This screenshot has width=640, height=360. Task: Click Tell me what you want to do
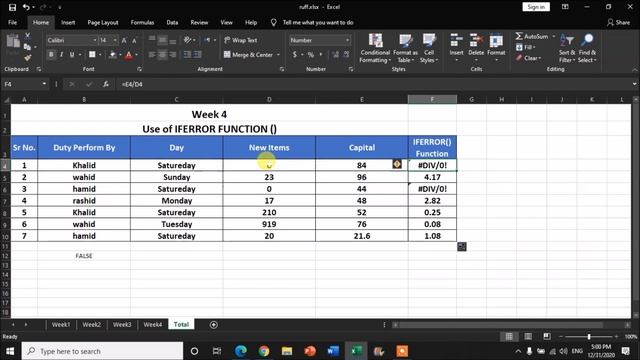(318, 22)
